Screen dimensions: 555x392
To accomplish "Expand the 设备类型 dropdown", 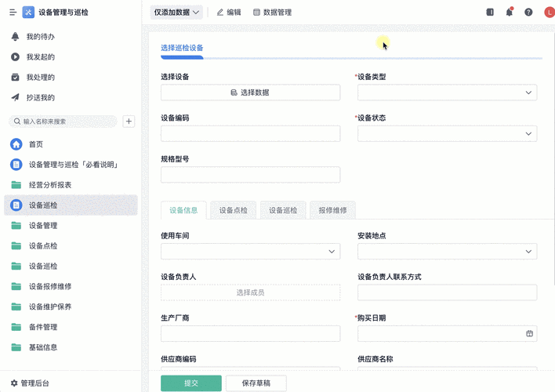I will (x=447, y=93).
